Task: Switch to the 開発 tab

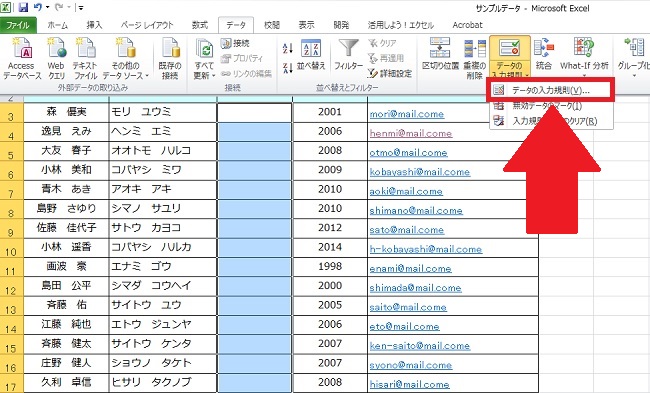Action: (341, 25)
